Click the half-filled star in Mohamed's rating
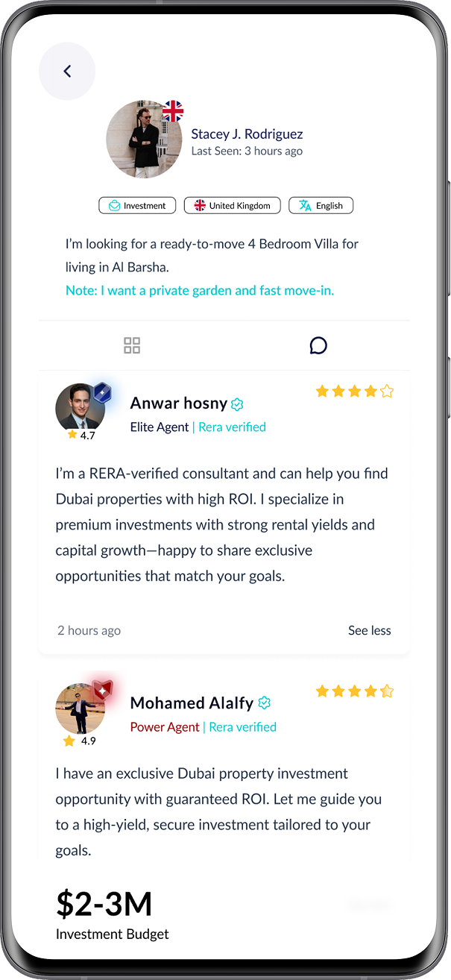Image resolution: width=451 pixels, height=980 pixels. pyautogui.click(x=387, y=691)
